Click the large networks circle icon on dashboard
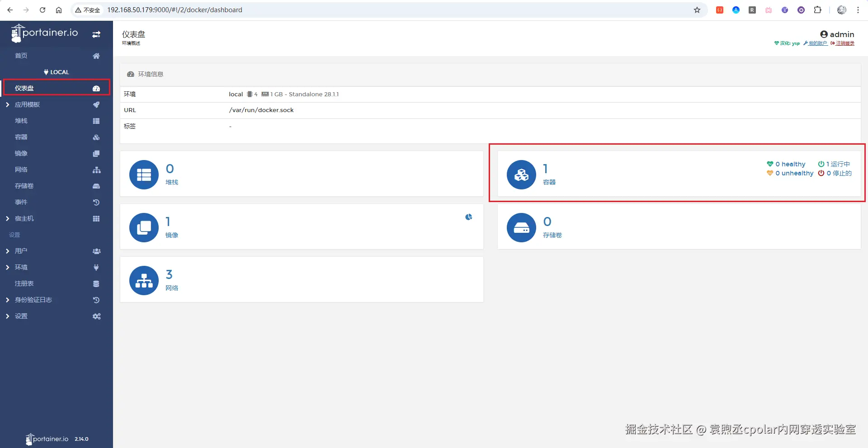The width and height of the screenshot is (868, 448). (144, 280)
